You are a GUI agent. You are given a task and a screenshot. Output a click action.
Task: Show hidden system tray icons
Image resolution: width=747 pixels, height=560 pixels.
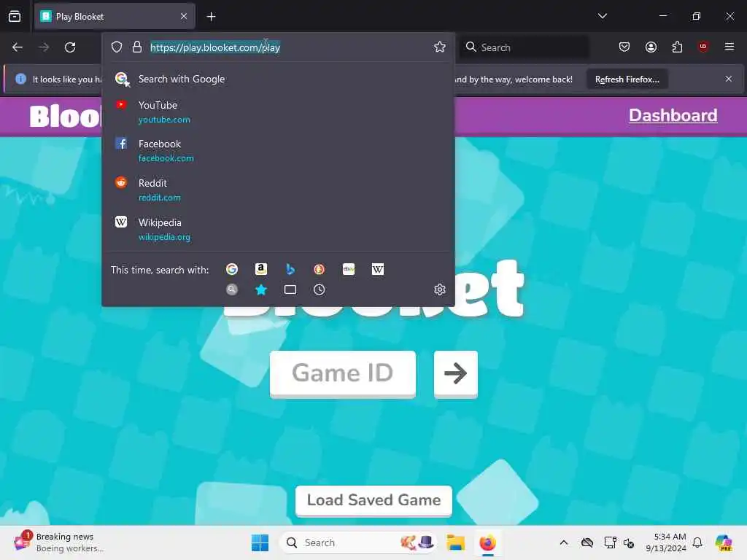coord(564,542)
